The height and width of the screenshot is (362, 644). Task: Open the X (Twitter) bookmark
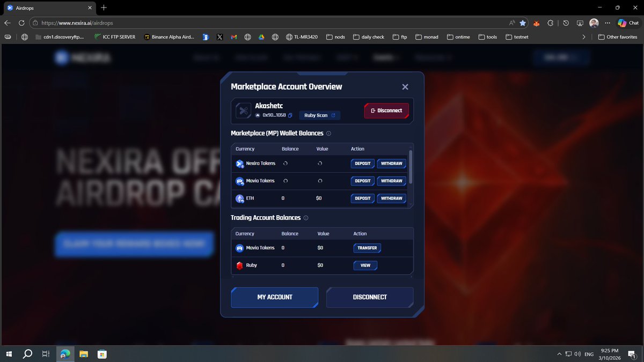[220, 37]
